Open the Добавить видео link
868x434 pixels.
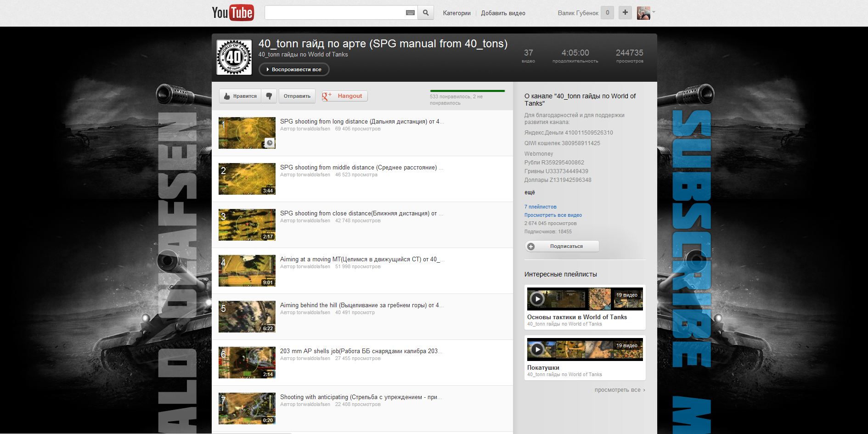[x=503, y=13]
